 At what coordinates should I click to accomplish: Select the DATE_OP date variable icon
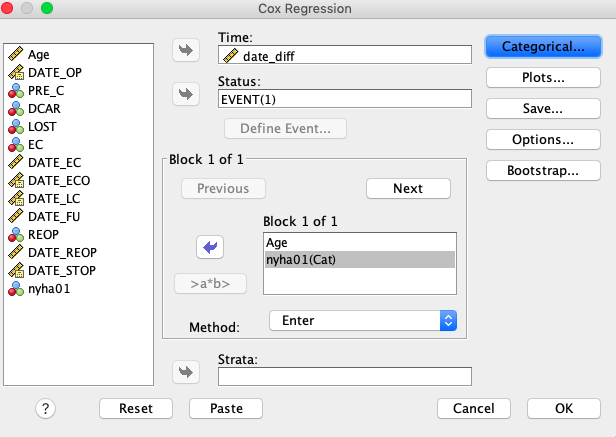pyautogui.click(x=16, y=72)
